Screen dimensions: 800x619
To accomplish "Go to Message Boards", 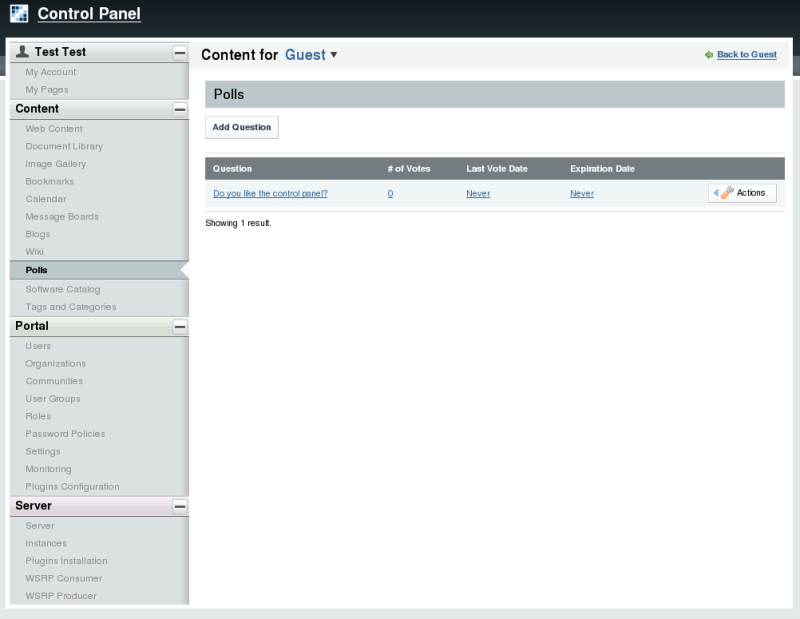I will coord(62,216).
